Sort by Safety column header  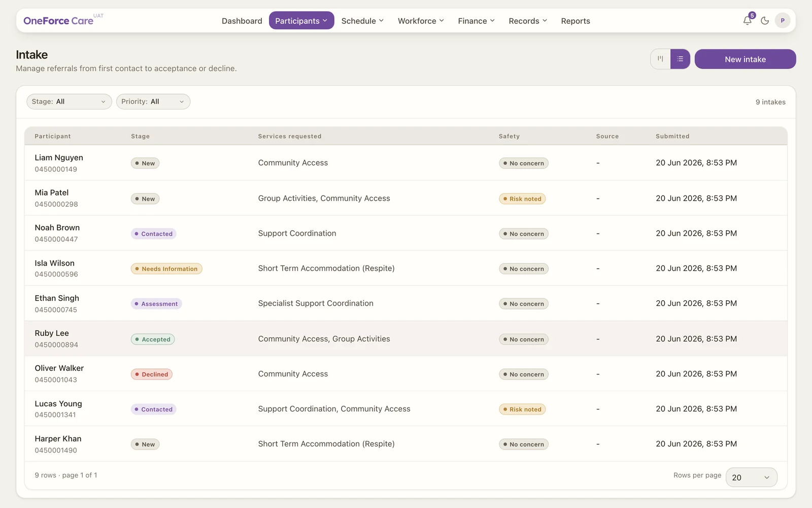(509, 136)
